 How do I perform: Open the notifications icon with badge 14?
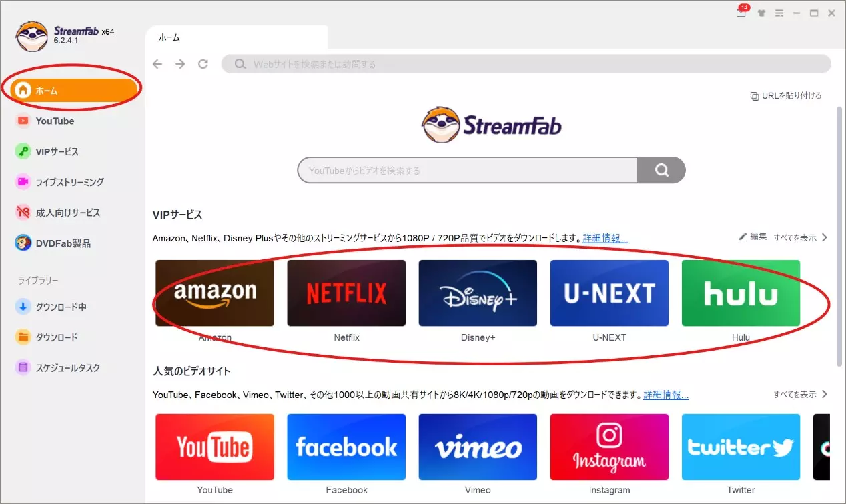pos(741,12)
